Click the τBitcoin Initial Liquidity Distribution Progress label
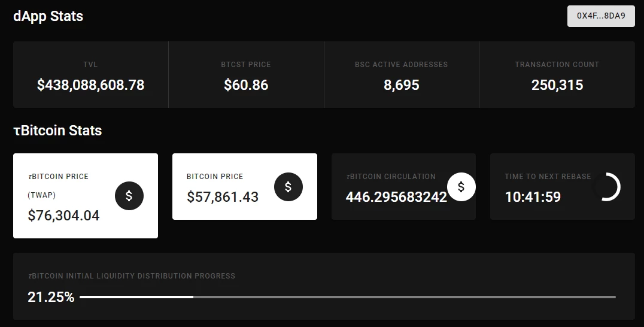Image resolution: width=644 pixels, height=327 pixels. pos(132,276)
